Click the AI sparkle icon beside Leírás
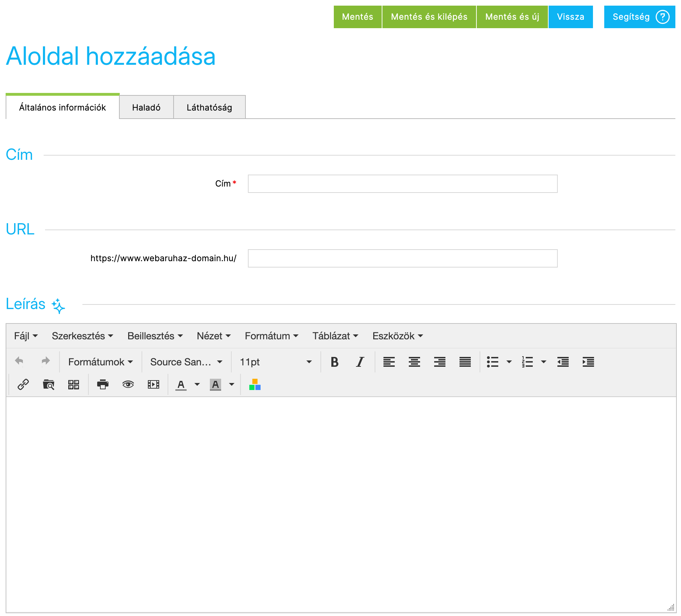Screen dimensions: 681x616 click(58, 306)
